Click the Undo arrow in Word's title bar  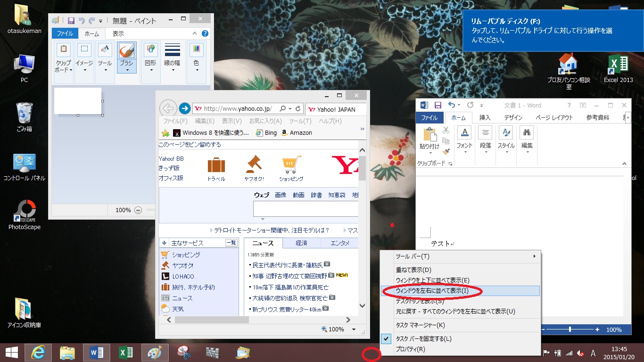coord(452,105)
